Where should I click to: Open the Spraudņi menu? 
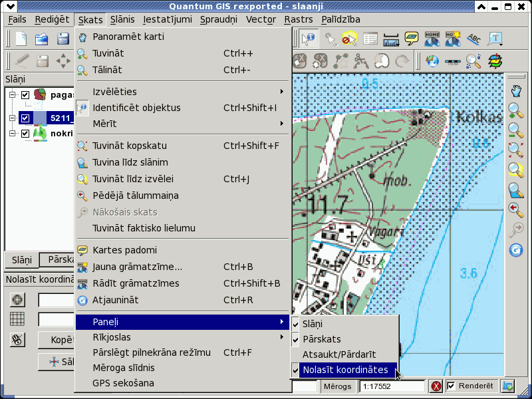tap(219, 20)
